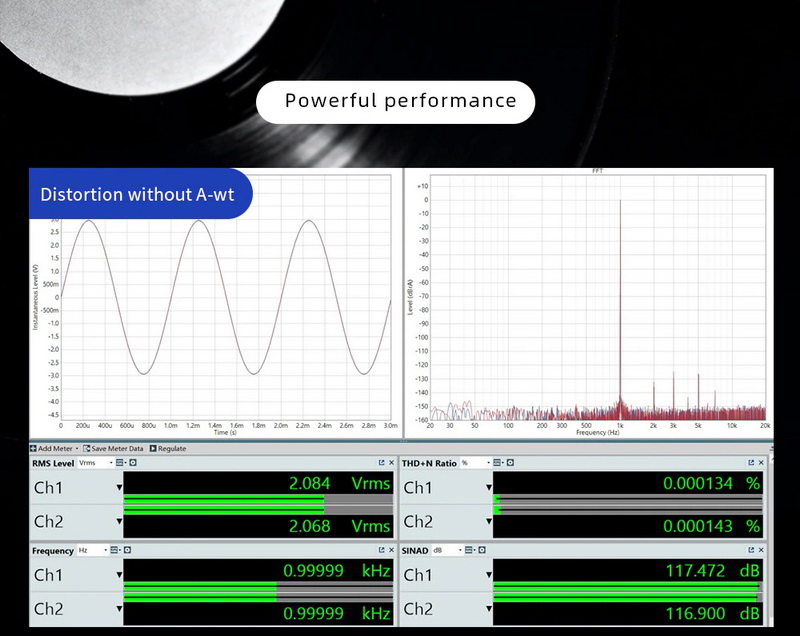
Task: Click the THD+N Ratio meter settings icon
Action: 509,464
